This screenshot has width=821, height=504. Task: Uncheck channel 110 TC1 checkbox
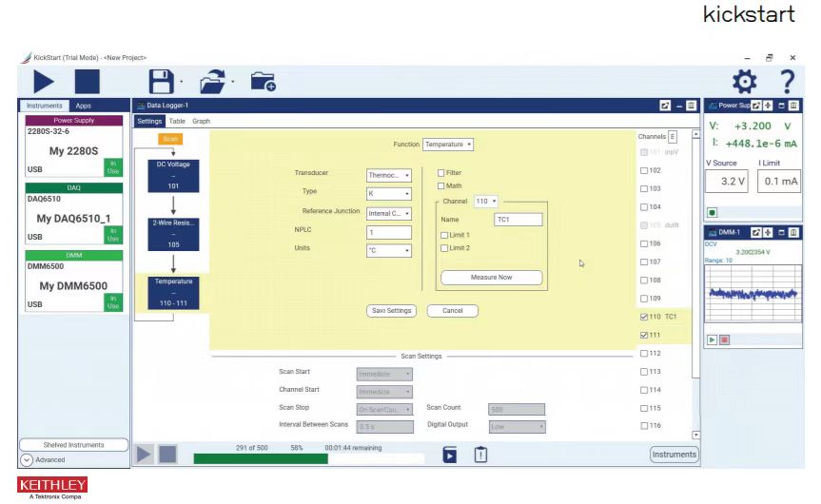click(645, 317)
